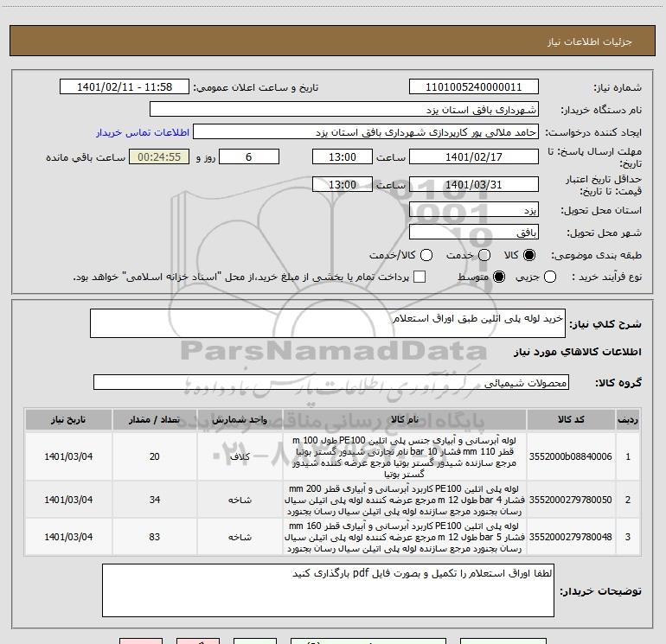Click the شماره نیاز label
This screenshot has height=644, width=666.
click(618, 88)
